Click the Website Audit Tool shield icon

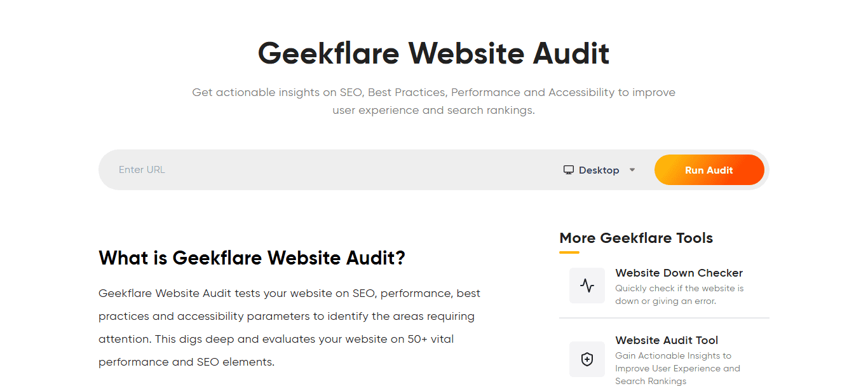(x=587, y=359)
